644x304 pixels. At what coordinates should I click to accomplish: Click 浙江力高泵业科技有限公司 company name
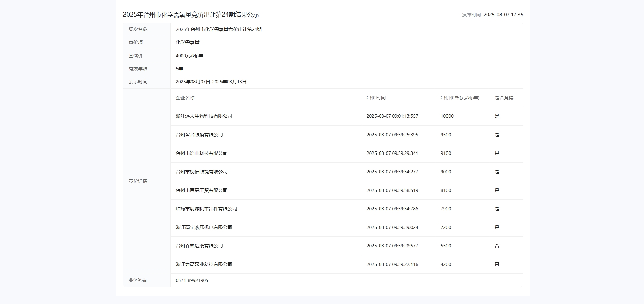204,264
